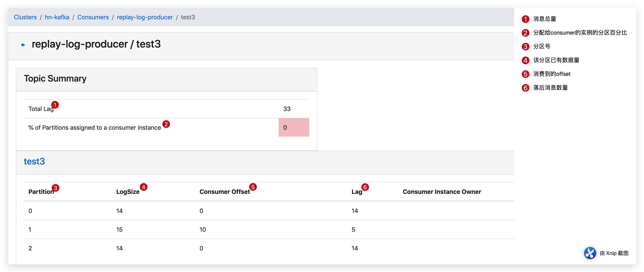Click Lag 14 in partition 2 row
Screen dimensions: 644x272
(x=354, y=248)
